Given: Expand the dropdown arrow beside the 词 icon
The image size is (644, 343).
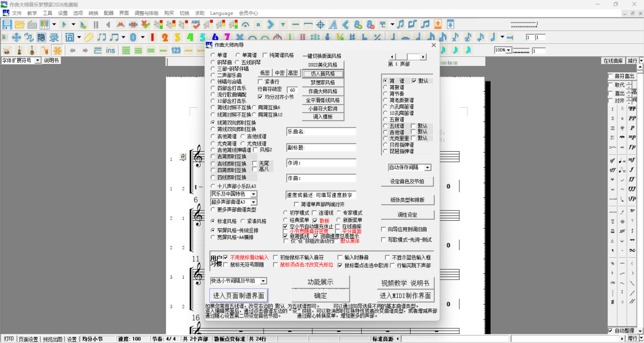Looking at the screenshot, I should coord(79,38).
